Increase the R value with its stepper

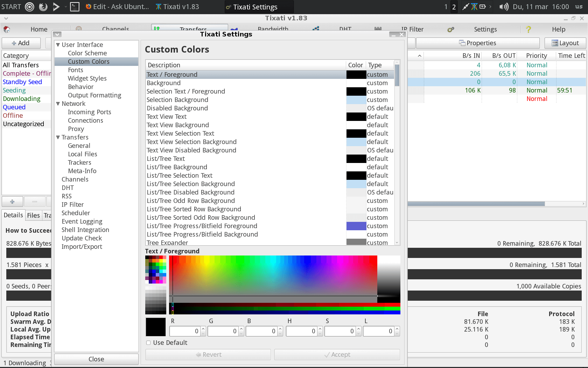(203, 329)
